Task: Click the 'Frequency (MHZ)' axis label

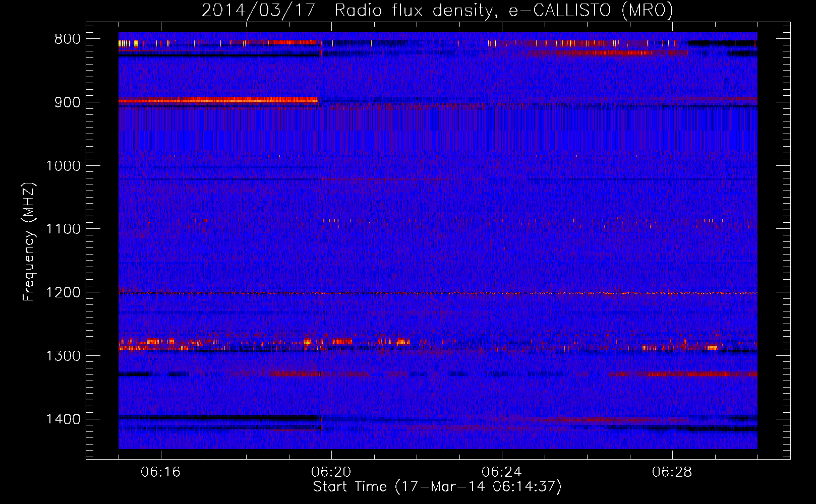Action: [29, 242]
